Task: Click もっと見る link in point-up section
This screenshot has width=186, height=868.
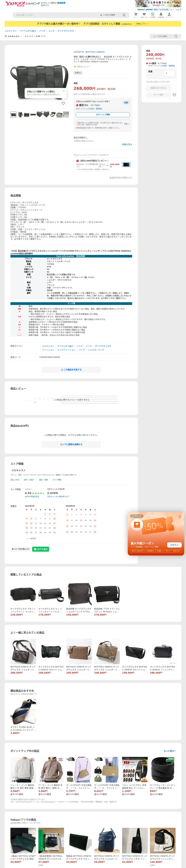Action: pos(170,751)
